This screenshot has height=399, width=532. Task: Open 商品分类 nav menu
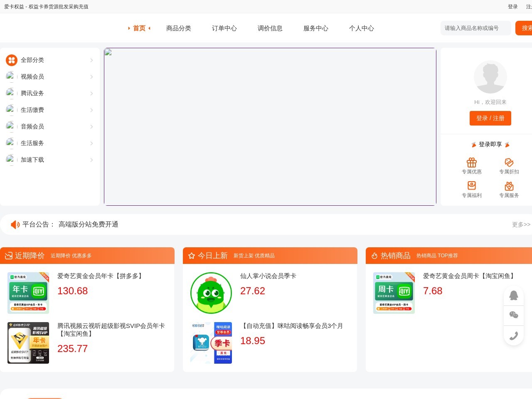click(179, 28)
